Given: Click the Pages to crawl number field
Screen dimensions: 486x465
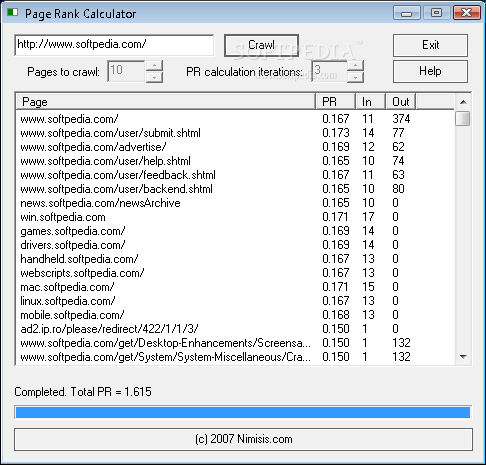Looking at the screenshot, I should 126,71.
